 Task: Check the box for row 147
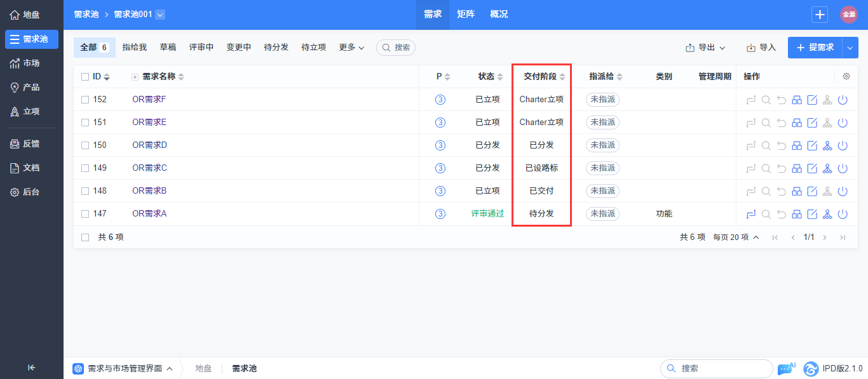coord(85,214)
